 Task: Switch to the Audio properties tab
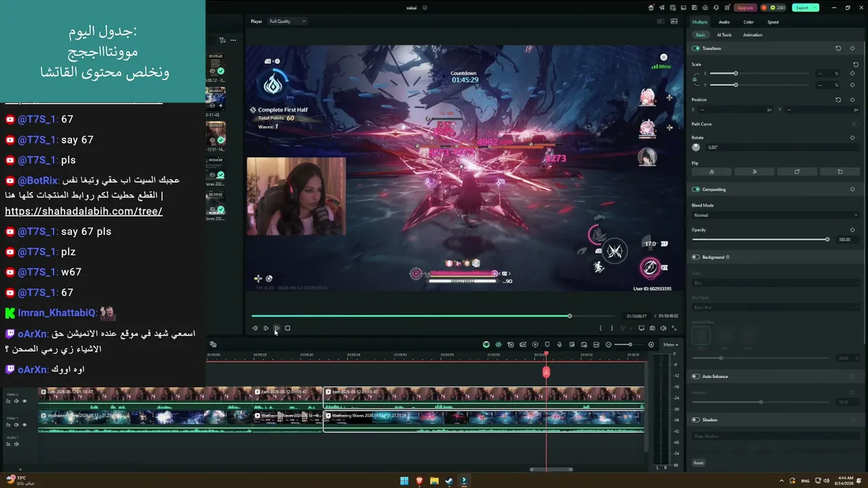[x=724, y=22]
